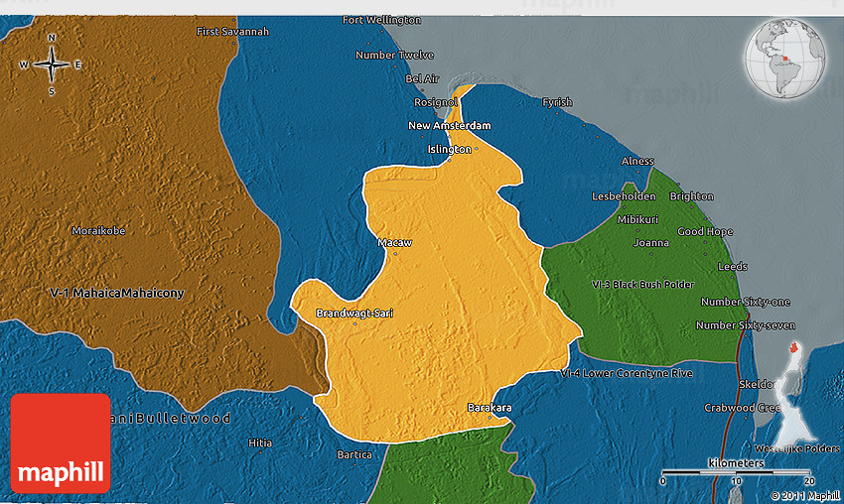
Task: Click the globe locator inset
Action: (x=787, y=59)
